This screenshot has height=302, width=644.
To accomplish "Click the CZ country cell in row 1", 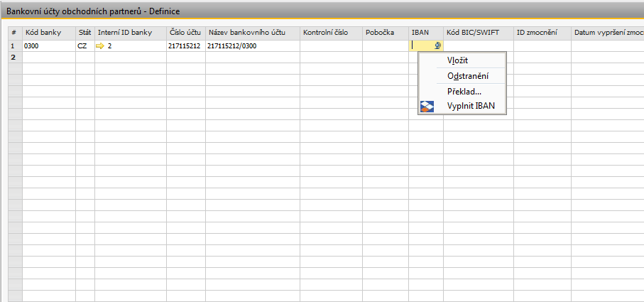I will click(x=84, y=46).
